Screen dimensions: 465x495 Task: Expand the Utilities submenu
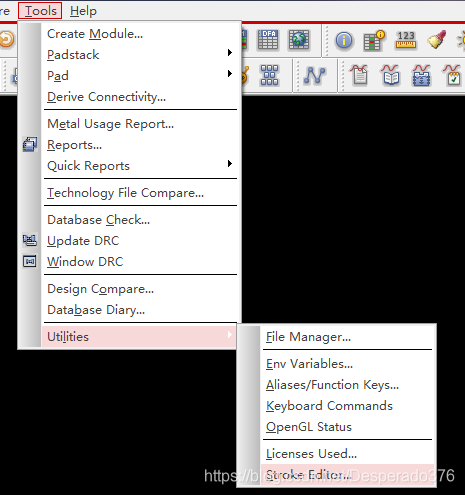(140, 336)
